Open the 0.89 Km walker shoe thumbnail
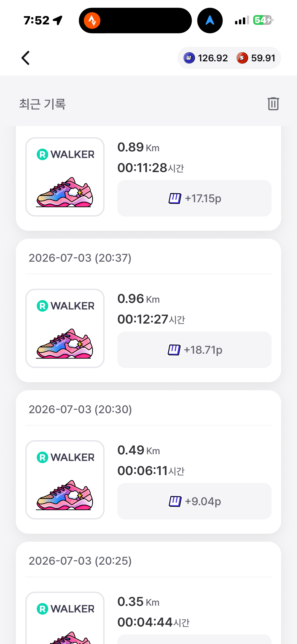The width and height of the screenshot is (297, 644). pyautogui.click(x=65, y=177)
